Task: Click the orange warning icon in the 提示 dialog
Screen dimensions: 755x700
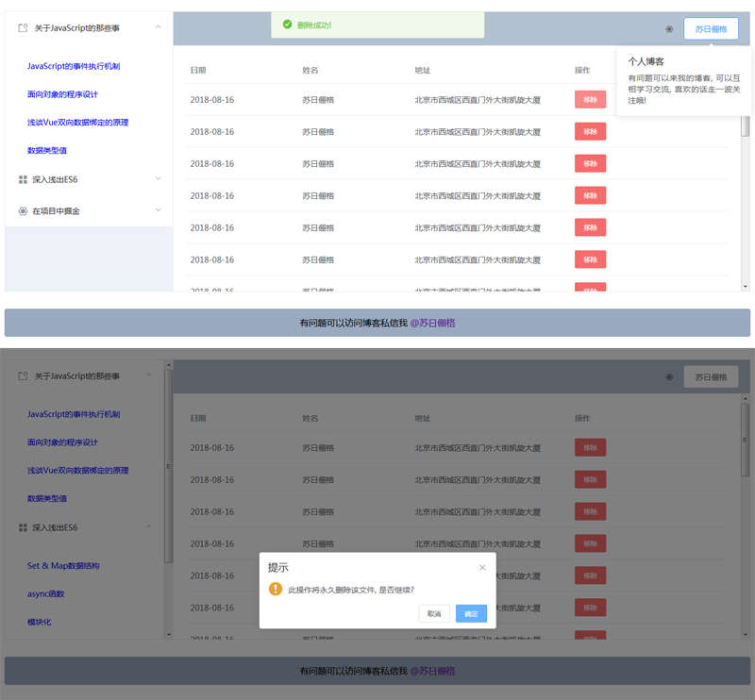Action: (x=276, y=589)
